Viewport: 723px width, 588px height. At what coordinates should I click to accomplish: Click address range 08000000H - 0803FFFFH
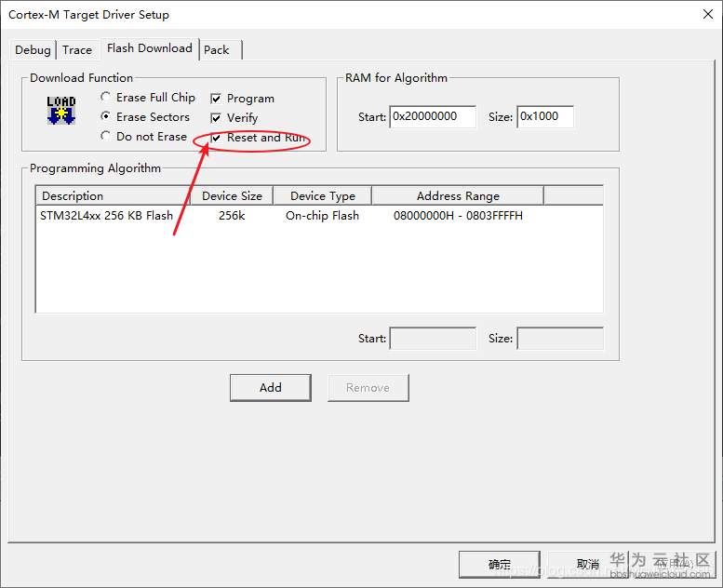coord(458,215)
